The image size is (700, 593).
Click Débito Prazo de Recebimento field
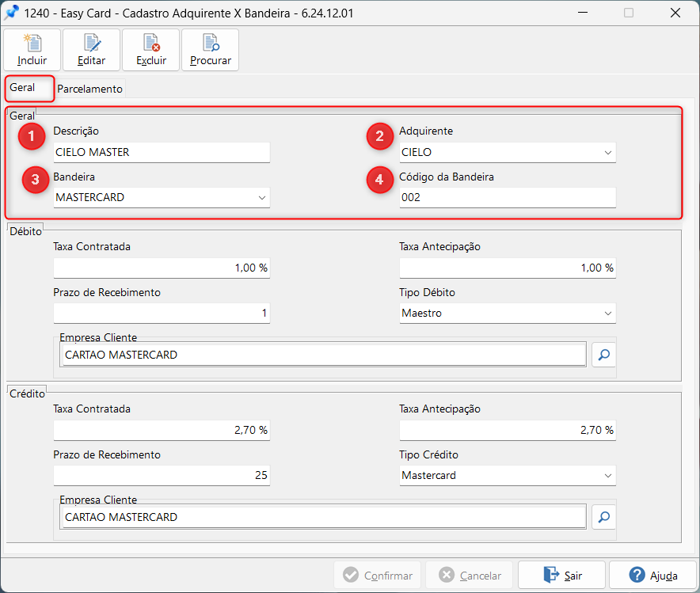coord(162,313)
